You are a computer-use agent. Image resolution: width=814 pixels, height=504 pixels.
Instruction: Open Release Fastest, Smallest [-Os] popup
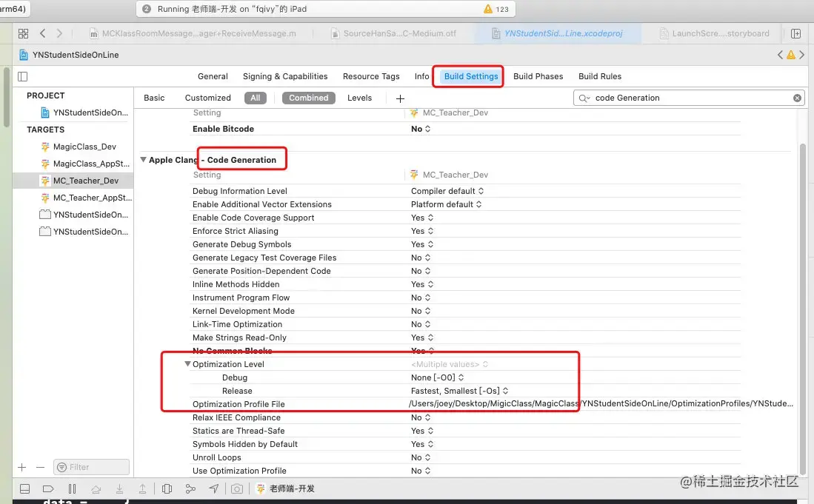pos(459,391)
